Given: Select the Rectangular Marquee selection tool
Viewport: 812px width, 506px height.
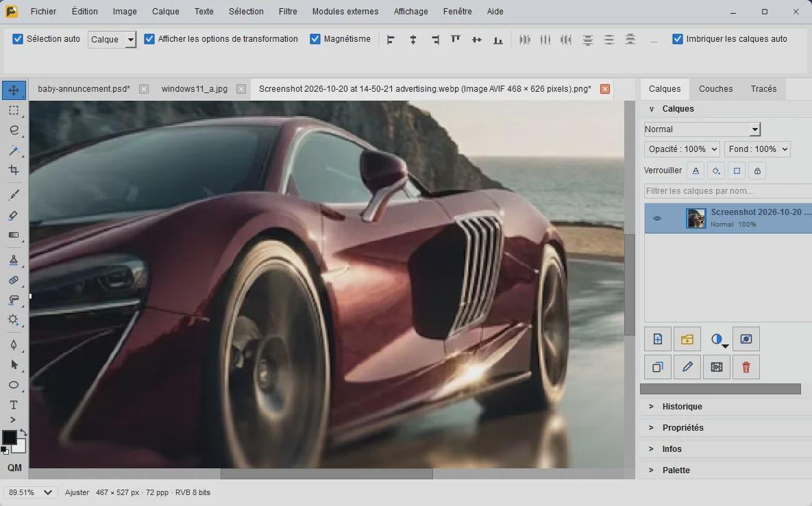Looking at the screenshot, I should pos(14,110).
